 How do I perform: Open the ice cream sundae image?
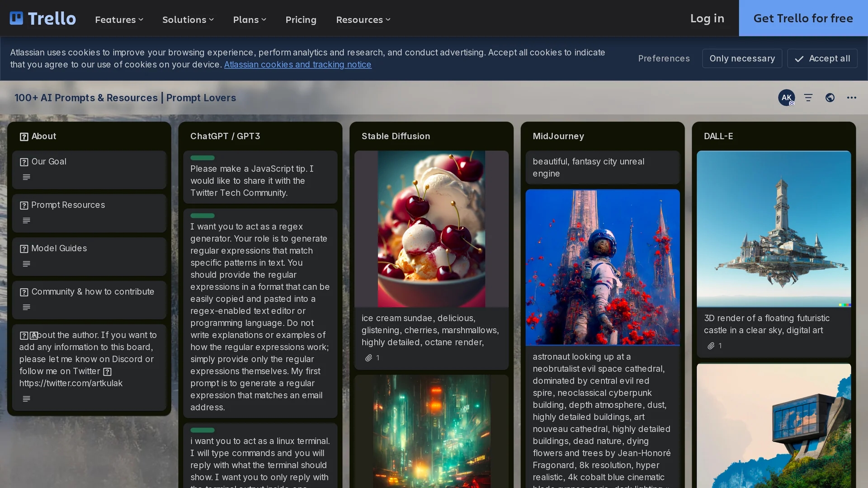[431, 229]
